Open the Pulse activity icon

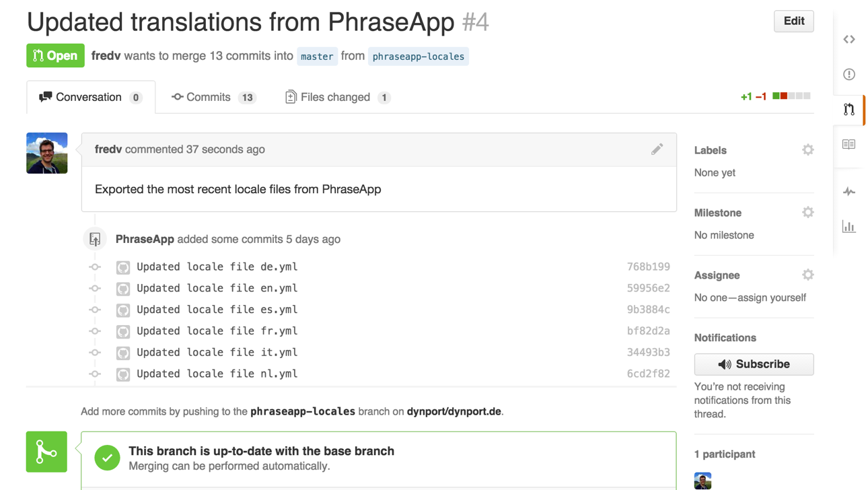(x=849, y=192)
